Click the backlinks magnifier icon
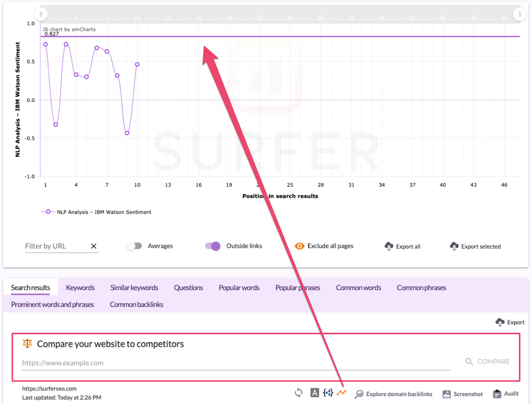Screen dimensions: 532x404 coord(359,394)
